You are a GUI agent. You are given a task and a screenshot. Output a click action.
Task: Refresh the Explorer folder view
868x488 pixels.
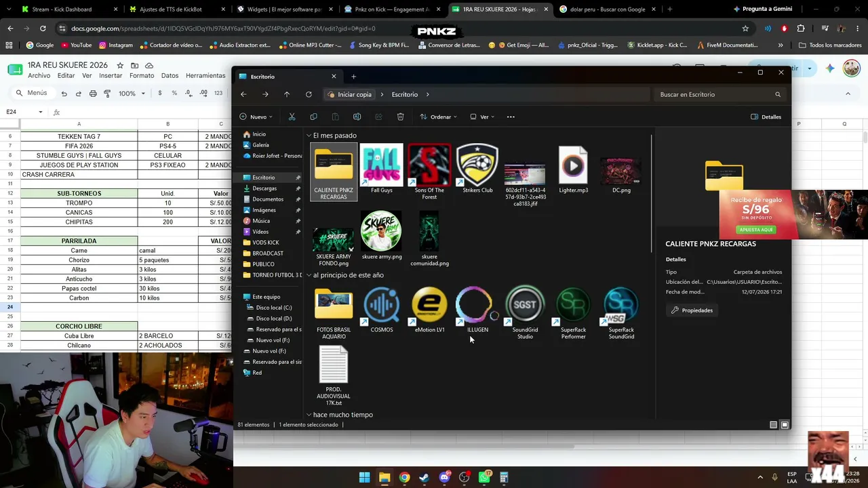coord(309,94)
